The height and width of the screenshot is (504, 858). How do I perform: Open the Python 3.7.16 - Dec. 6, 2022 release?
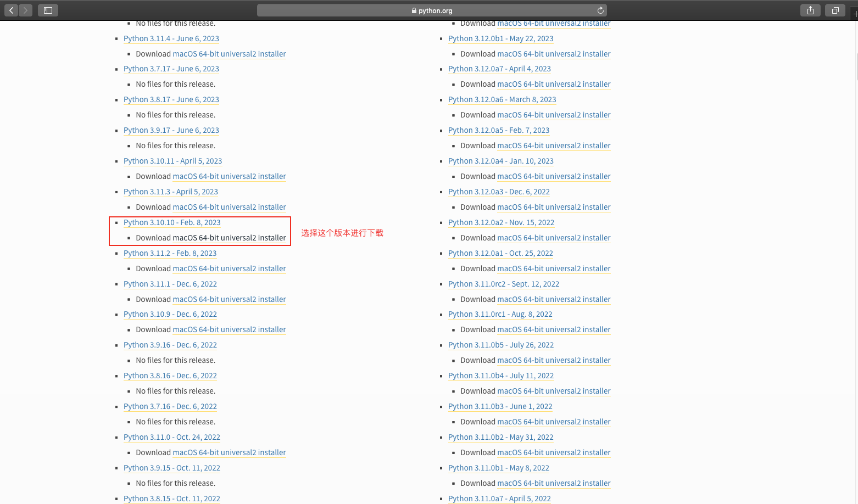coord(170,406)
